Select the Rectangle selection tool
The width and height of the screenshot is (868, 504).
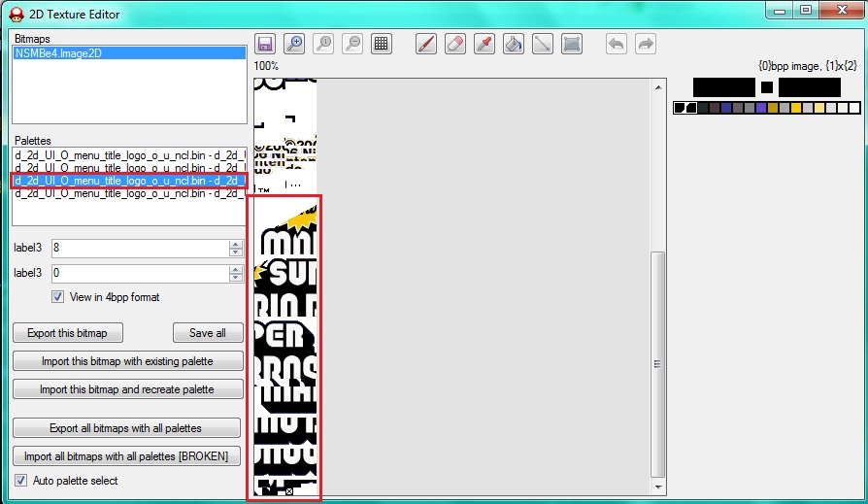click(x=571, y=44)
